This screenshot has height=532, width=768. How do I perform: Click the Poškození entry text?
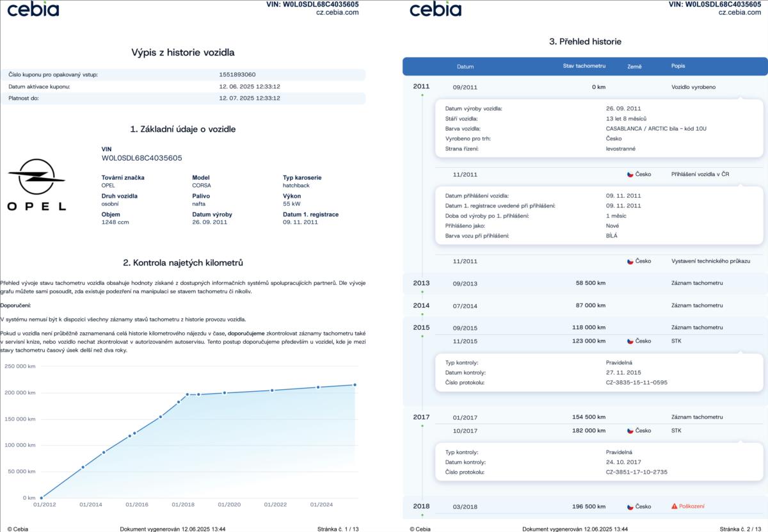point(692,506)
